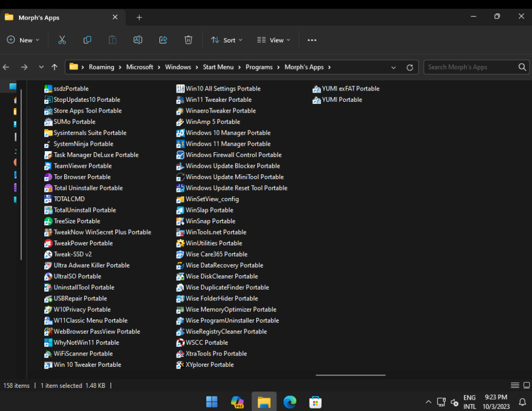This screenshot has height=411, width=532.
Task: Select the TreeSize Portable icon
Action: coord(48,221)
